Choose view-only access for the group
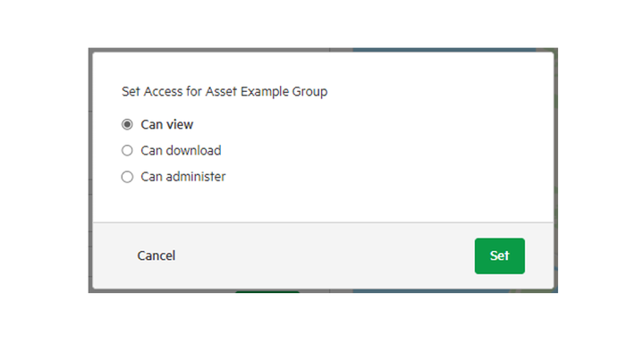 127,124
